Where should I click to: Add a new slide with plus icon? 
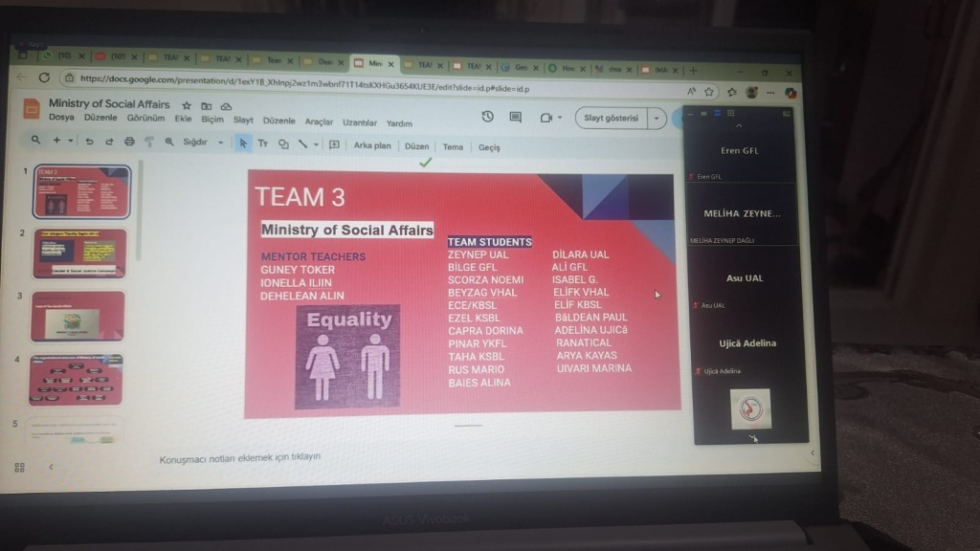pos(56,141)
